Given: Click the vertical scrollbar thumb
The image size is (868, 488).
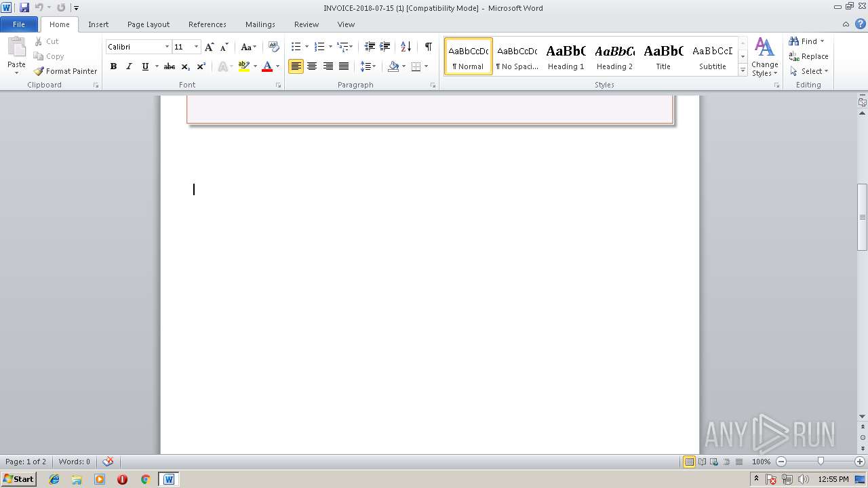Looking at the screenshot, I should point(863,218).
